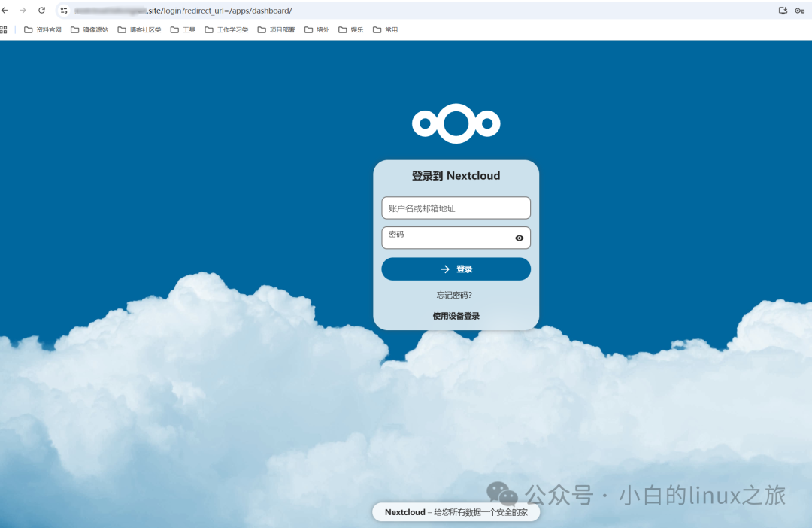Open the 常用 bookmark folder
812x528 pixels.
click(385, 29)
